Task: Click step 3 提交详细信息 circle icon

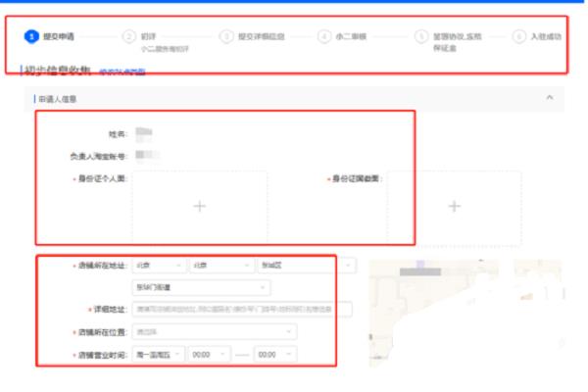Action: 226,36
